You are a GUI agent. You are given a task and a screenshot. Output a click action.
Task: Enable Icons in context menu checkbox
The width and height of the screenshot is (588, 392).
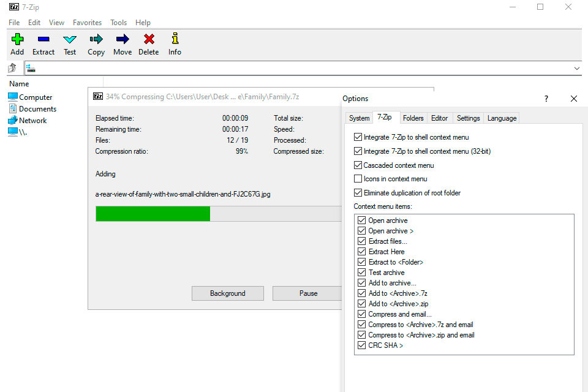coord(358,179)
